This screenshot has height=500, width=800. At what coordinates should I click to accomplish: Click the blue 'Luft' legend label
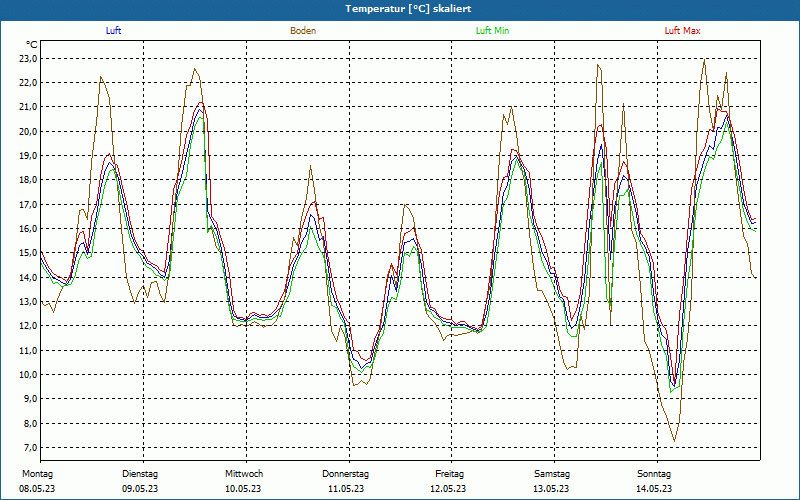click(x=113, y=31)
